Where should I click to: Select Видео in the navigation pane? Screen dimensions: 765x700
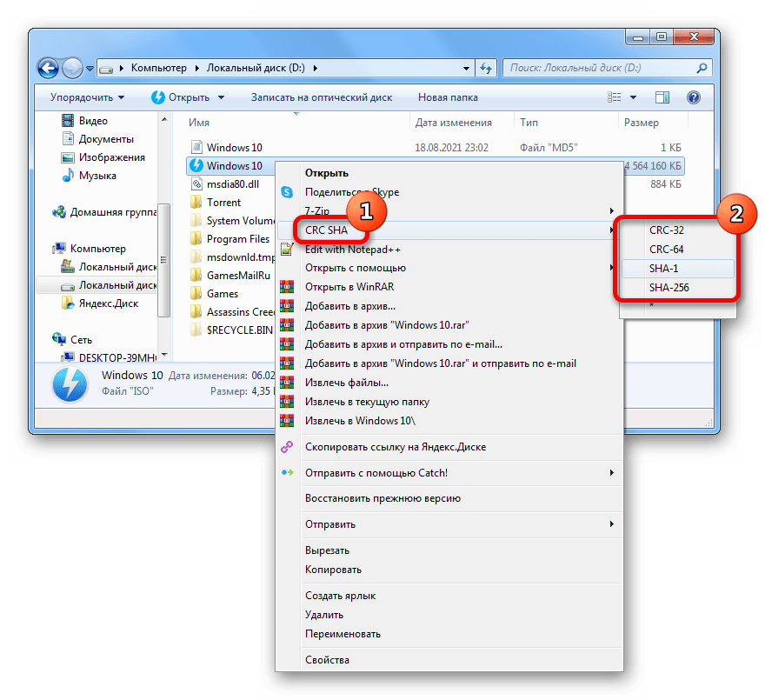[85, 121]
